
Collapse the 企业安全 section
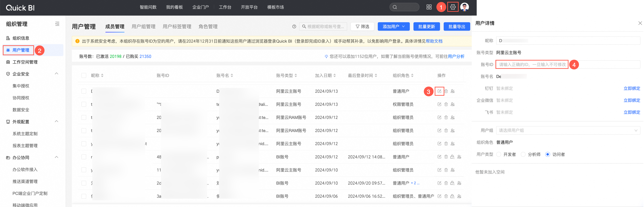[56, 74]
